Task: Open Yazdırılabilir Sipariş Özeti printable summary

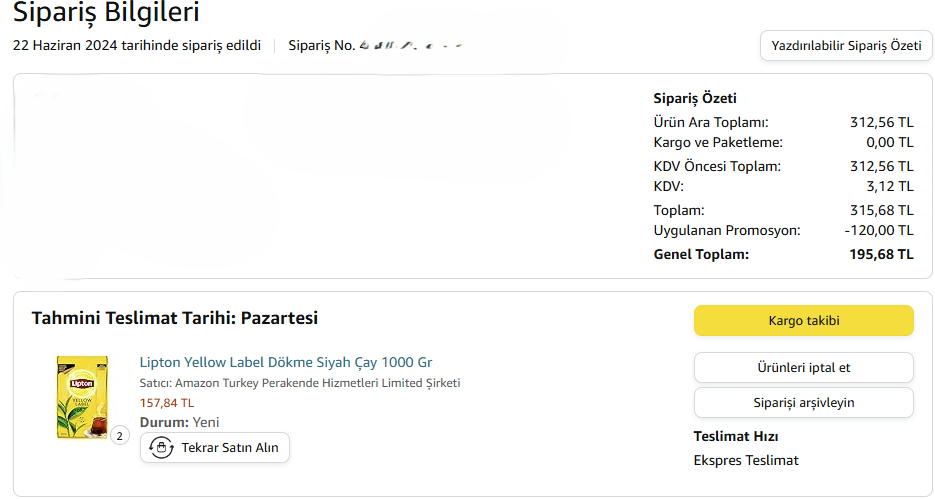Action: click(x=846, y=46)
